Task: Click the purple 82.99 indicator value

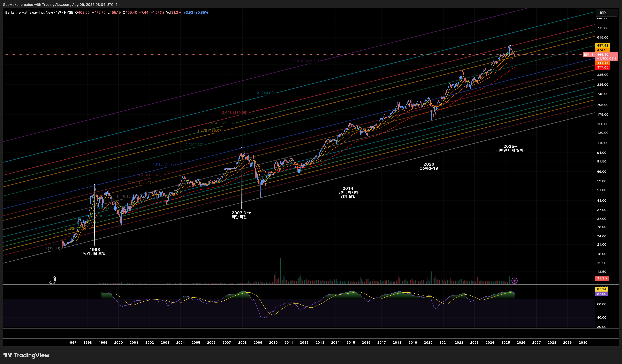Action: tap(601, 294)
